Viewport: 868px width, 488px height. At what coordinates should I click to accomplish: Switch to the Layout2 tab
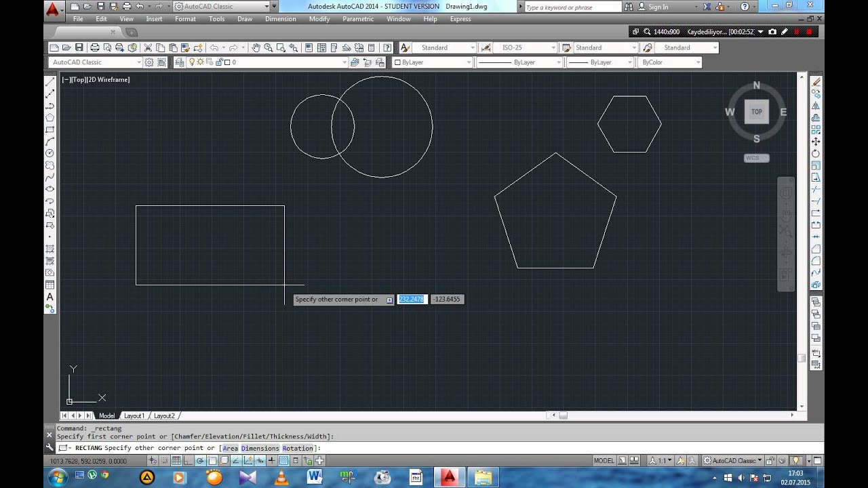coord(164,415)
